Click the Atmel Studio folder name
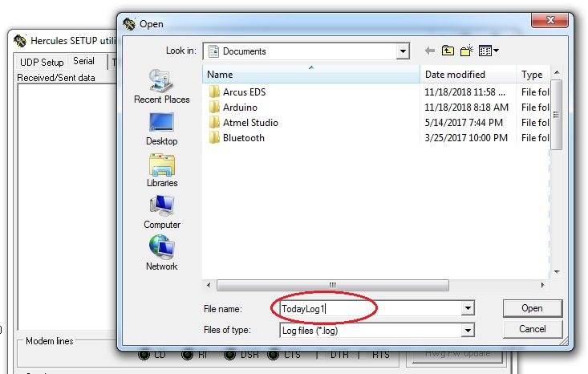Screen dimensions: 588x374 (x=250, y=123)
